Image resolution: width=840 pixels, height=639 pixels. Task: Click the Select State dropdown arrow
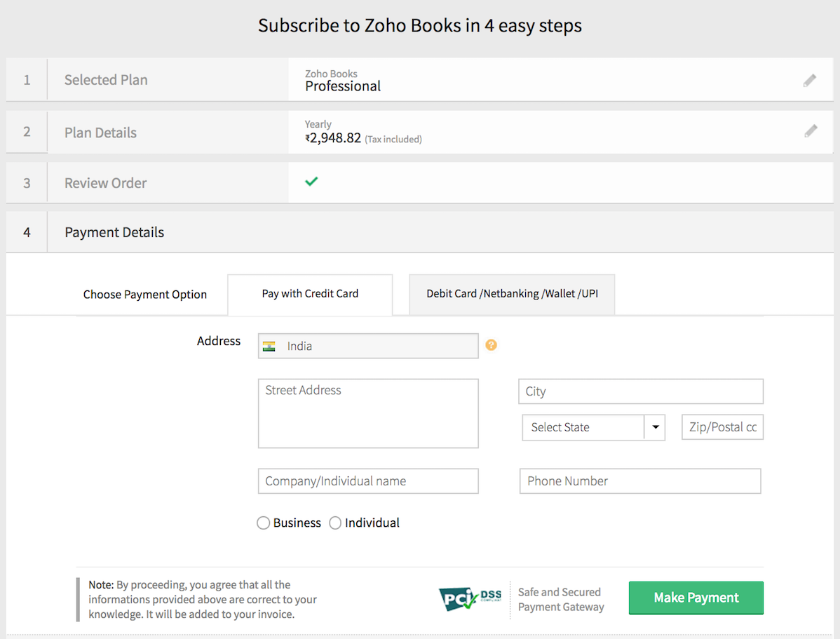655,427
